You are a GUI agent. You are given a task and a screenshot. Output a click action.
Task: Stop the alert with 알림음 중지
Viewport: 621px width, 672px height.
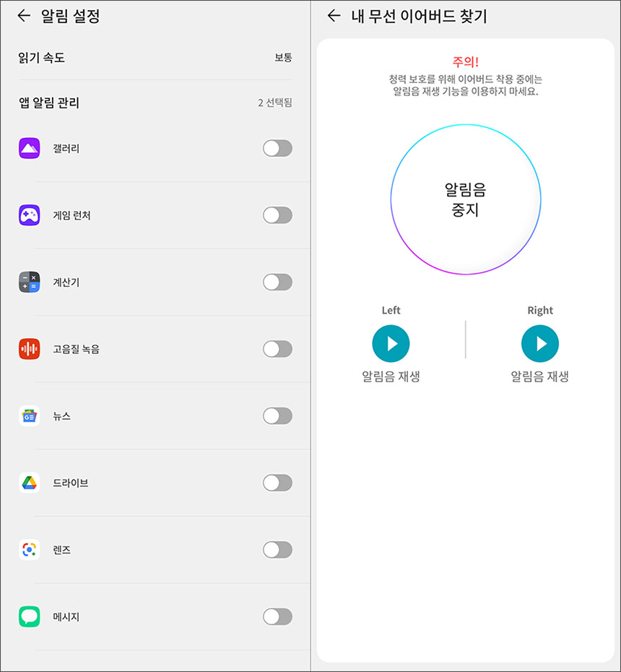(x=466, y=199)
